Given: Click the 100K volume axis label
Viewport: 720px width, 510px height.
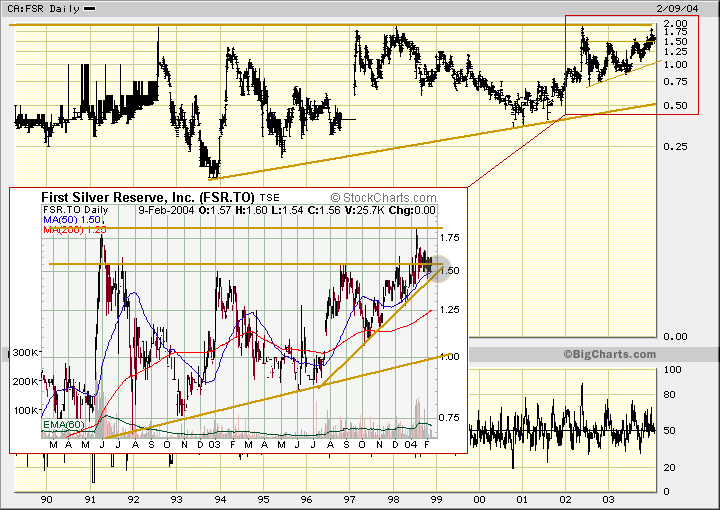Looking at the screenshot, I should [x=25, y=410].
